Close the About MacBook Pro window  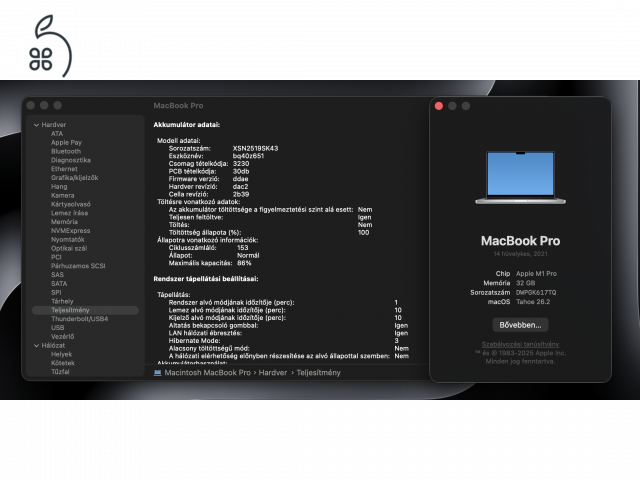tap(439, 106)
